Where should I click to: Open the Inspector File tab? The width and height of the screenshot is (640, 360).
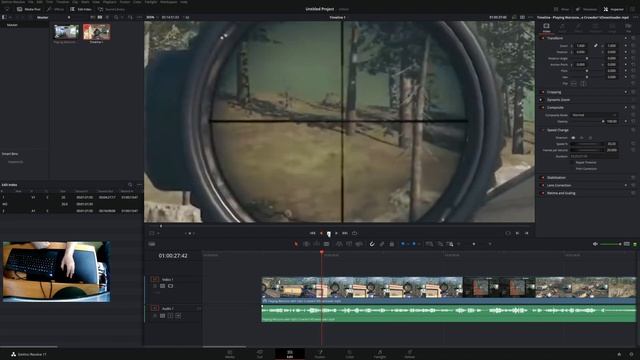click(628, 28)
